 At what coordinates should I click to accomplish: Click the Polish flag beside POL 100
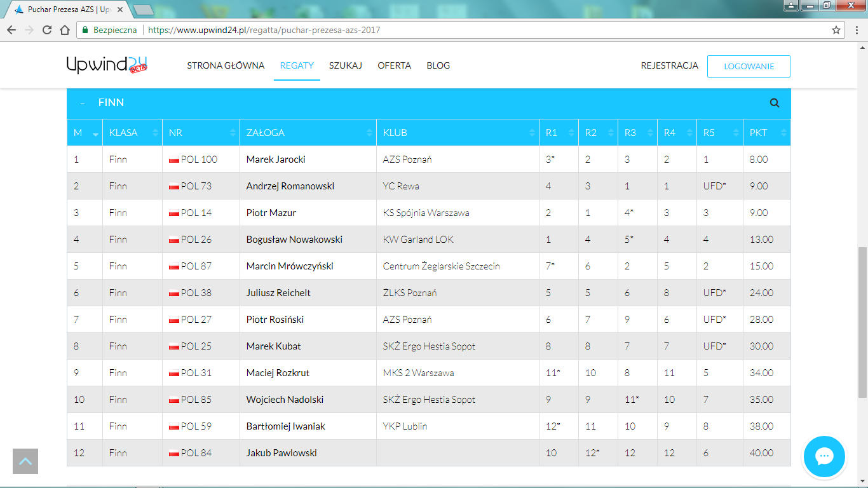(x=173, y=159)
